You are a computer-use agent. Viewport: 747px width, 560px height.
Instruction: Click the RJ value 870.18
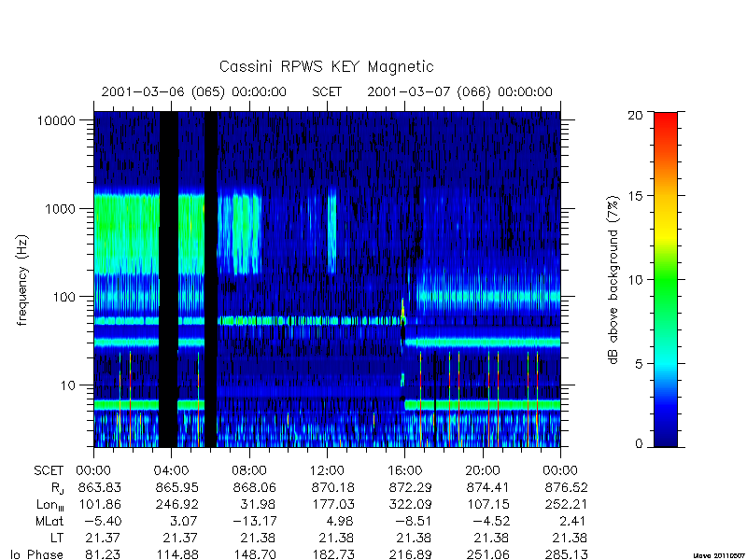click(x=333, y=488)
